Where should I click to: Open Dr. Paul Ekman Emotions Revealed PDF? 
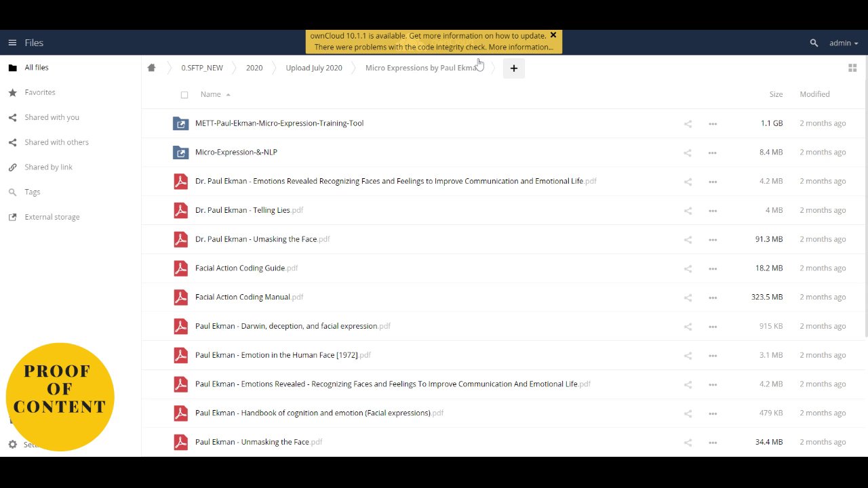(x=396, y=181)
